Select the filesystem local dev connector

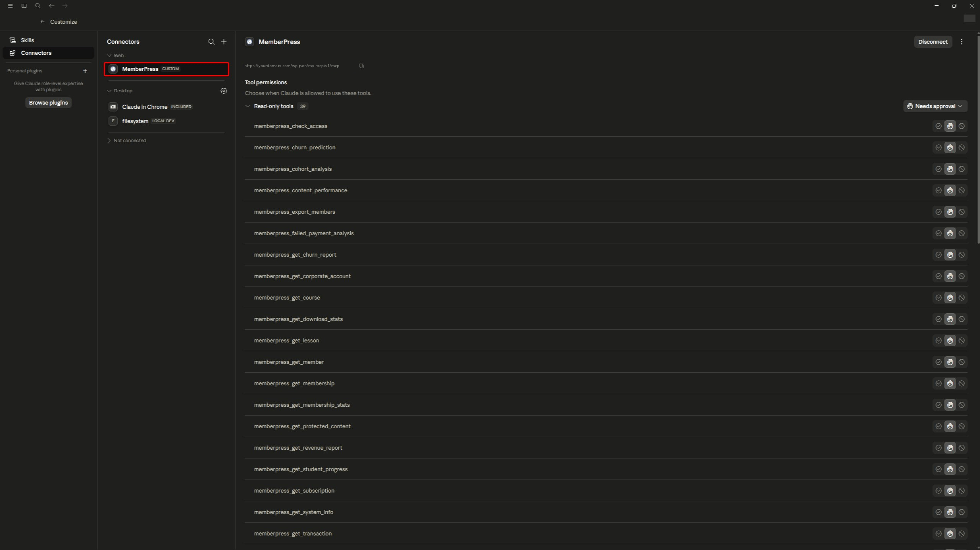click(x=166, y=121)
